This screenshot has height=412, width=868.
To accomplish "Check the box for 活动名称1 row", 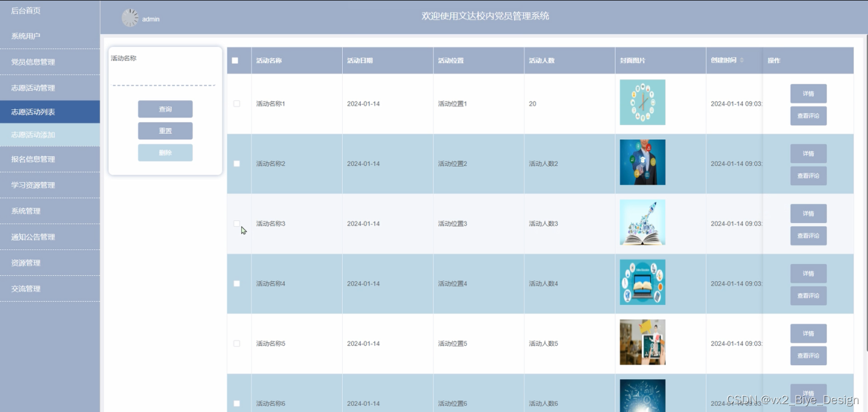I will 237,104.
